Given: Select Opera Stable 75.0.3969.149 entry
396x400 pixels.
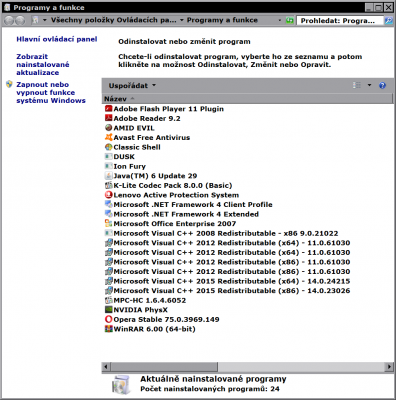Looking at the screenshot, I should (162, 319).
